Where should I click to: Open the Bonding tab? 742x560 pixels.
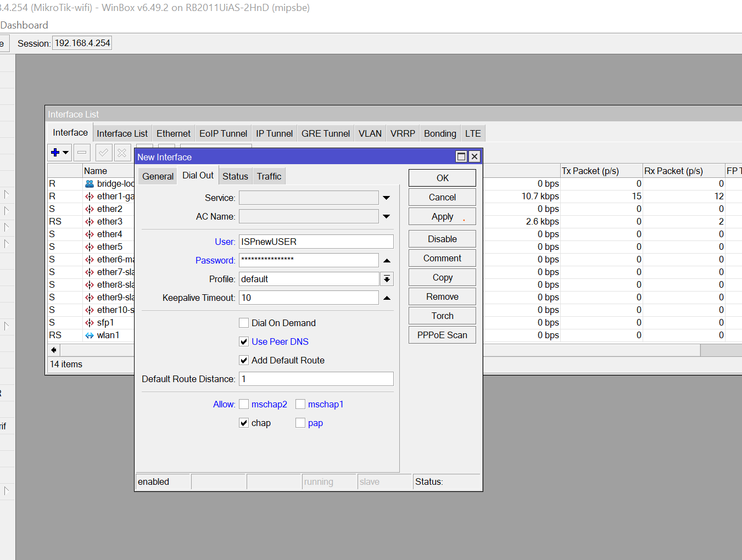pos(440,133)
